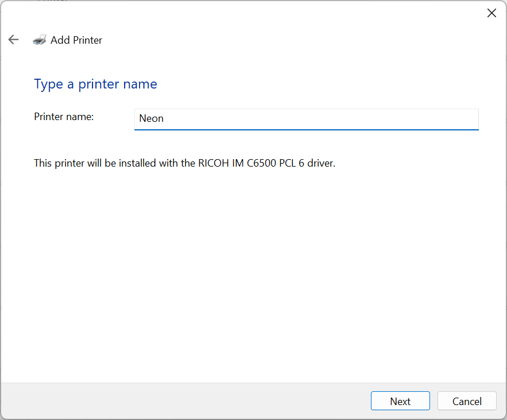This screenshot has height=420, width=507.
Task: Focus the Printer name field containing Neon
Action: [x=306, y=119]
